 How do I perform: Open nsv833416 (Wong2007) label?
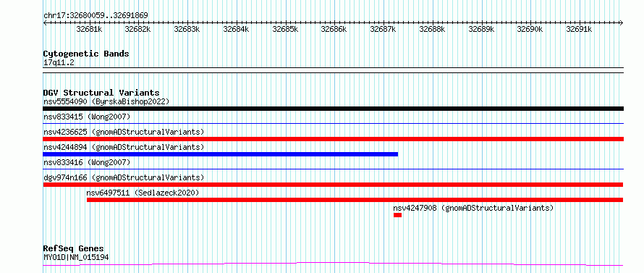click(x=87, y=162)
